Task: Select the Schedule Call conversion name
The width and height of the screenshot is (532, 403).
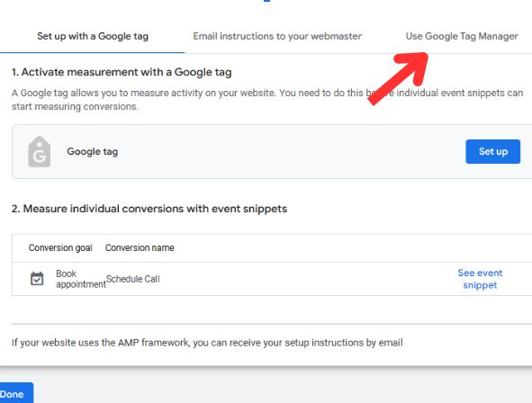Action: tap(132, 279)
